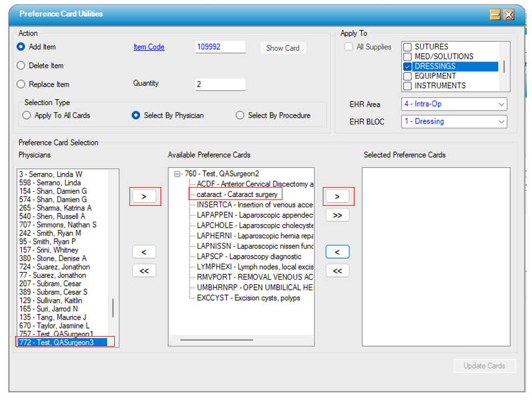The height and width of the screenshot is (400, 532).
Task: Select 772 - Test, QASurgeon3 physician
Action: [64, 343]
